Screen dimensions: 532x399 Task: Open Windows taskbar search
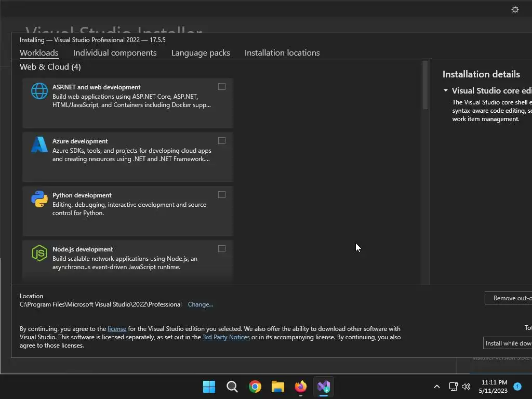232,387
